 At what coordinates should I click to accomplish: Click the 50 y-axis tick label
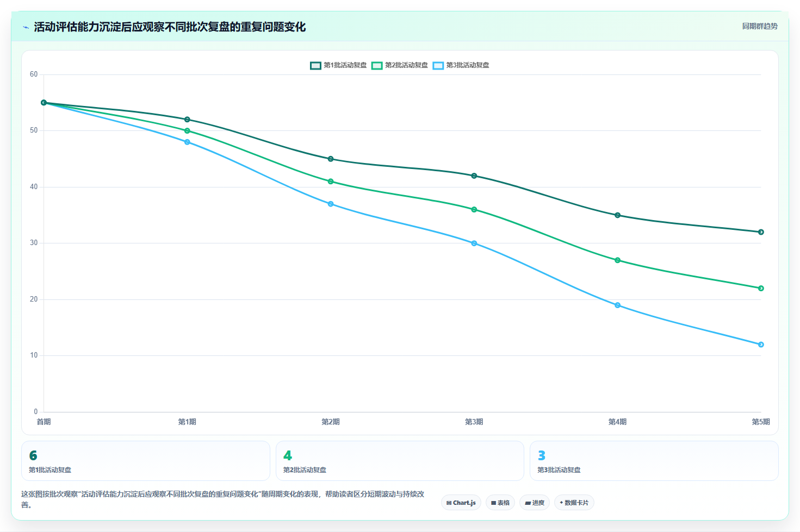34,130
